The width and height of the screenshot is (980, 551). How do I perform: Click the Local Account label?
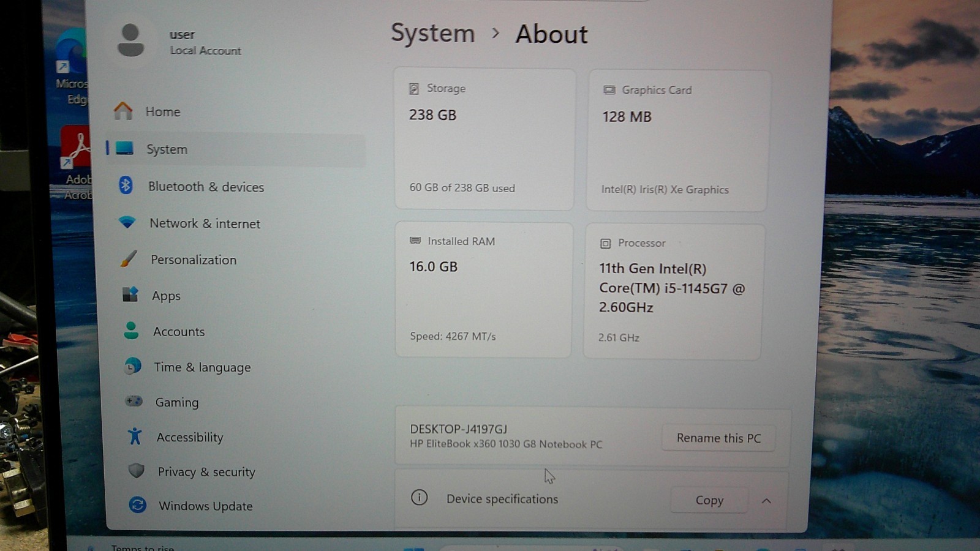point(206,51)
